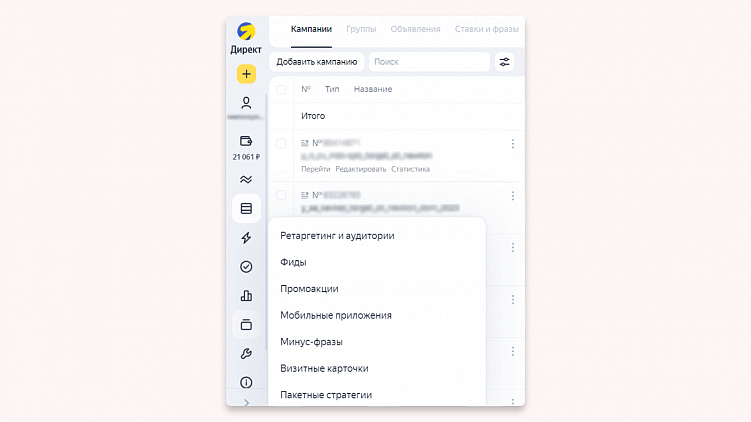Choose Фиды in the library menu
Viewport: 751px width, 422px height.
293,262
